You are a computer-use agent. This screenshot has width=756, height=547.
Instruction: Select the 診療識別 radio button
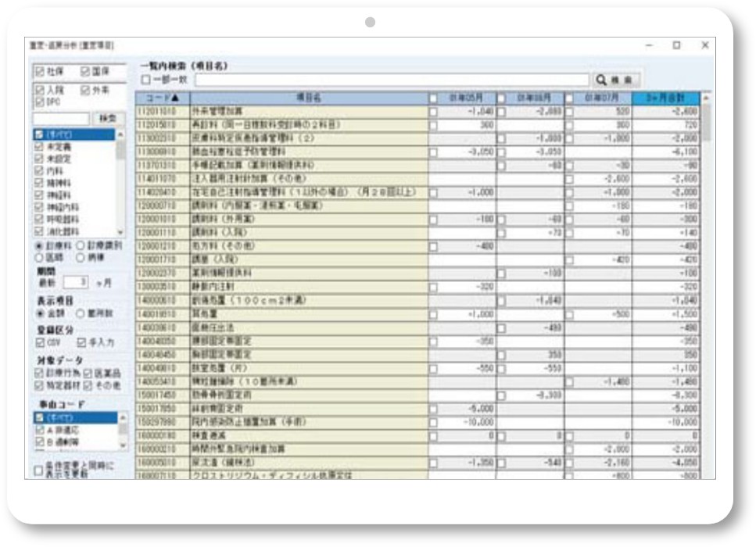point(80,244)
